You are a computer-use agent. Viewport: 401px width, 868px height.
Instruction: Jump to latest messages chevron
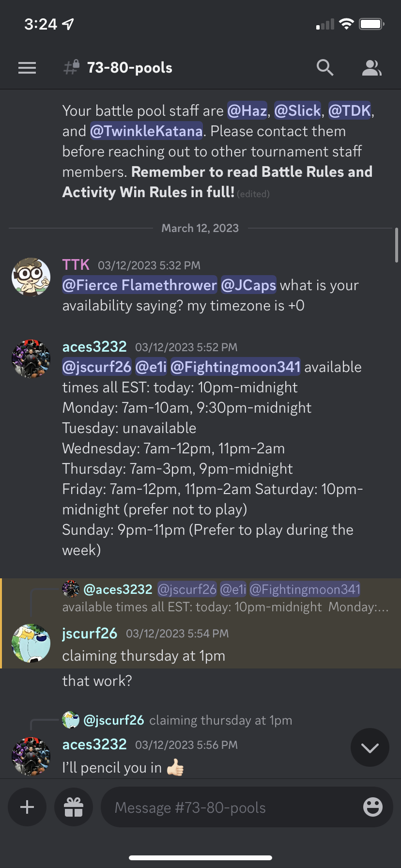point(370,748)
